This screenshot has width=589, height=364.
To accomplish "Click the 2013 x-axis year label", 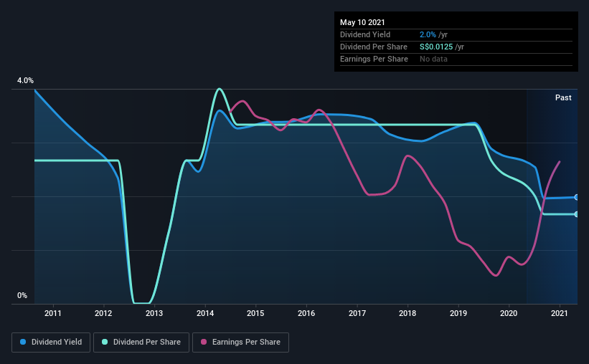I will point(154,313).
